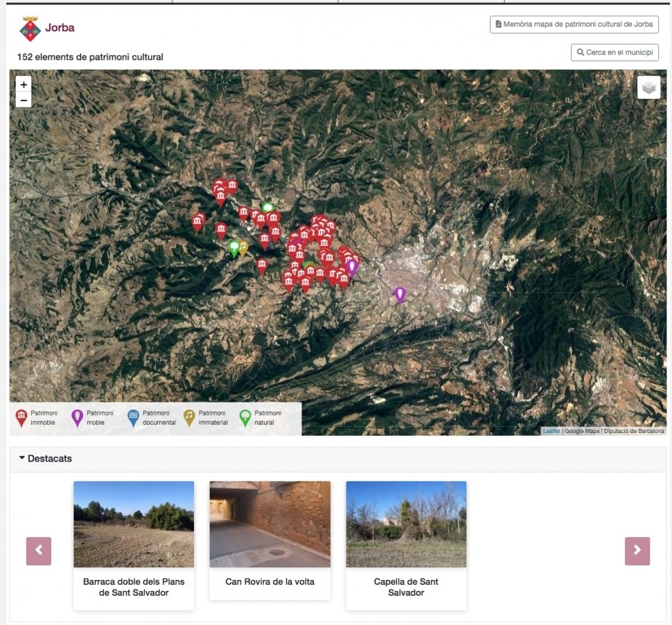
Task: Zoom in on the map
Action: point(24,85)
